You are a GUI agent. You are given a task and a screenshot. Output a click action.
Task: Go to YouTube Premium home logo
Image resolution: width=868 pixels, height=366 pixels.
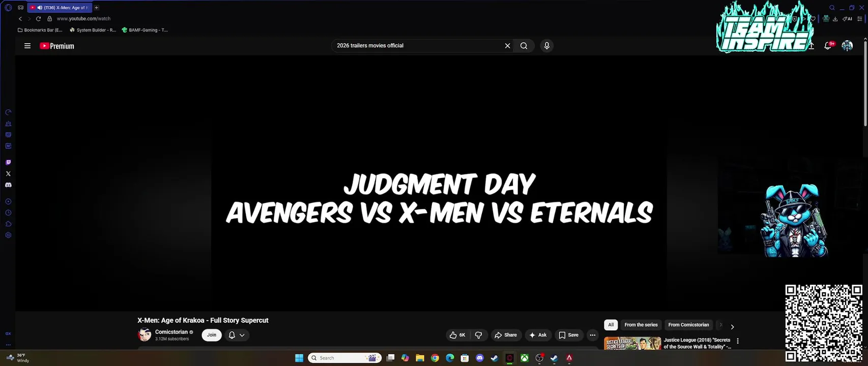point(57,46)
